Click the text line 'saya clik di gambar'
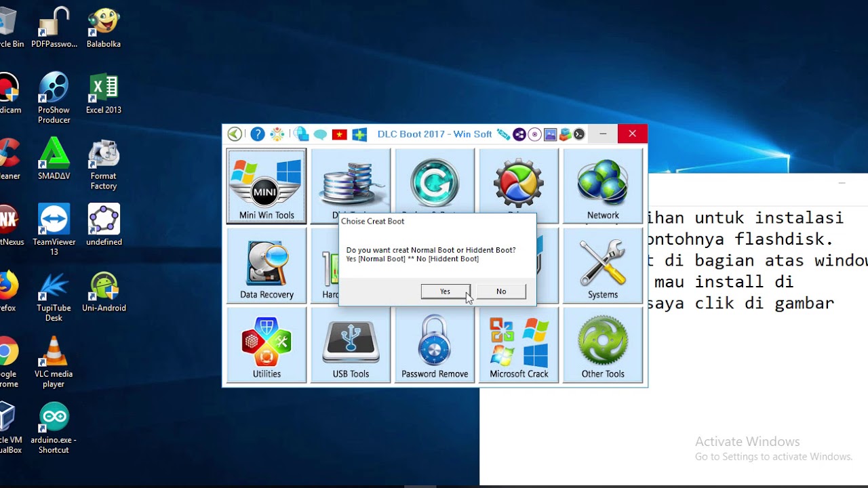 click(741, 303)
